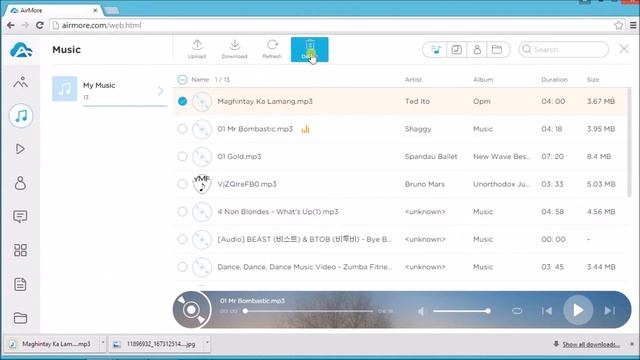640x360 pixels.
Task: Click the disc icon for 01 Gold.mp3
Action: click(202, 157)
